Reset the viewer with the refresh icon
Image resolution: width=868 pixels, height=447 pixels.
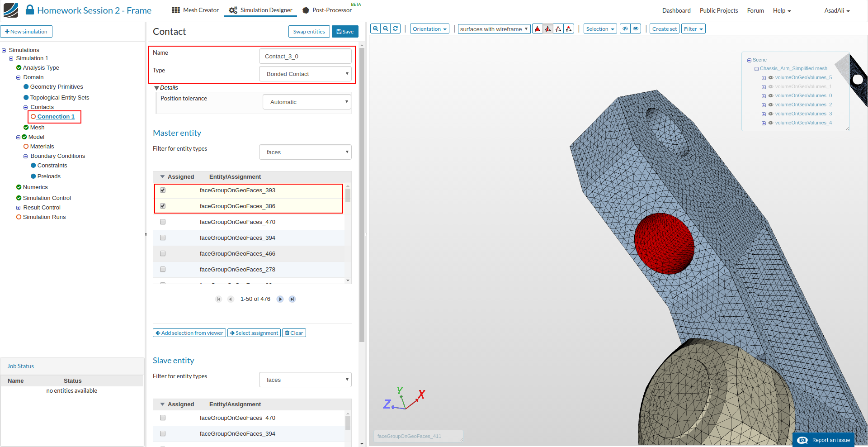click(x=396, y=29)
